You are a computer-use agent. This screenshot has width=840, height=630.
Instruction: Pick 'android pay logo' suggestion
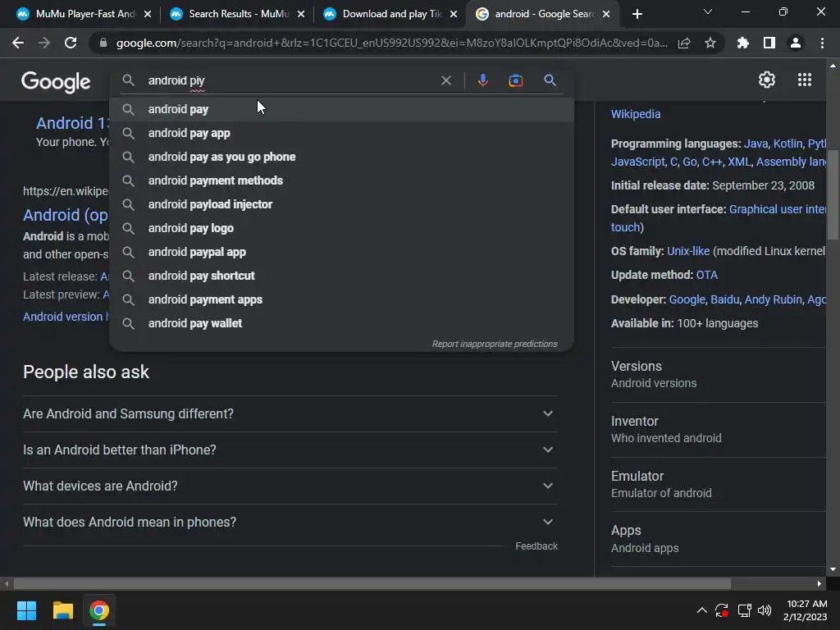point(342,228)
